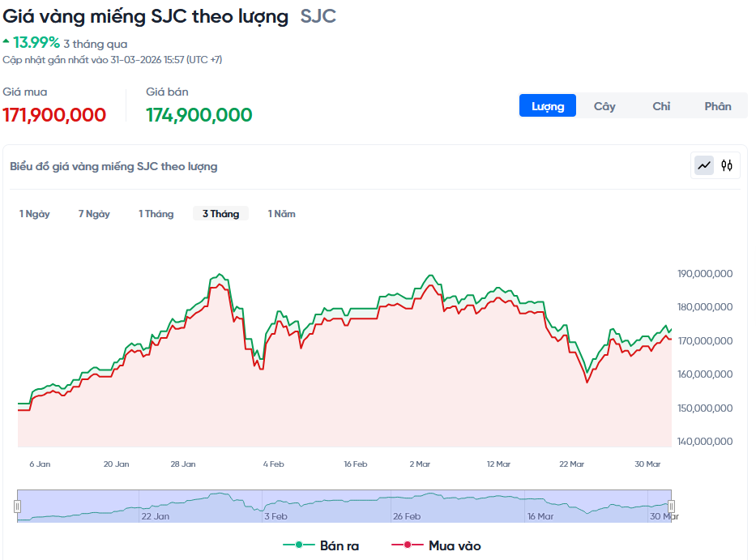Screen dimensions: 756x560
Task: Switch to 1 Tháng time range
Action: pos(156,214)
